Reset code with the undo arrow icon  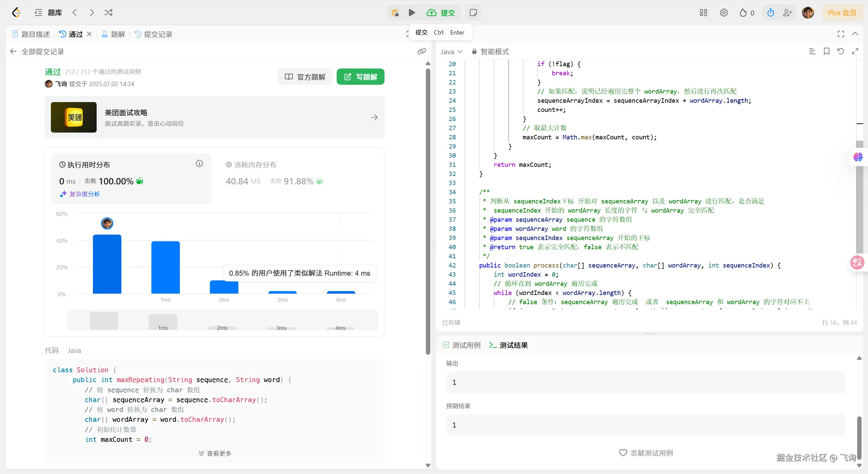841,52
